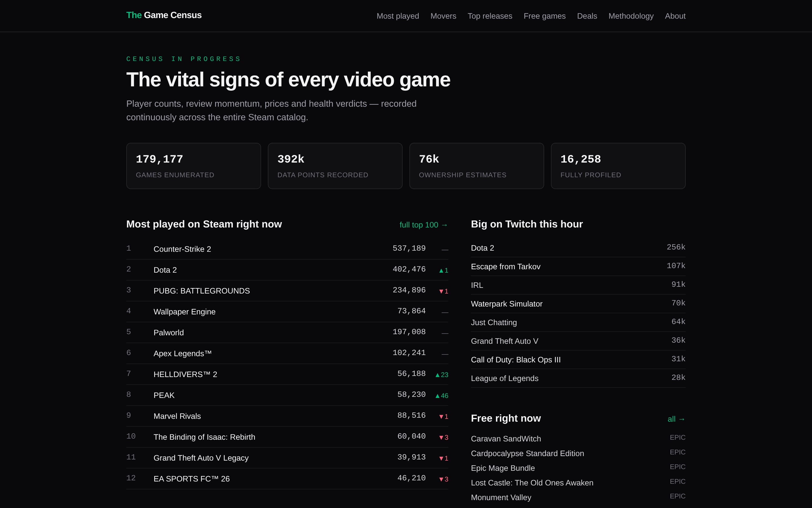The image size is (812, 508).
Task: Click down-1 indicator for Grand Theft Auto V Legacy
Action: 443,458
